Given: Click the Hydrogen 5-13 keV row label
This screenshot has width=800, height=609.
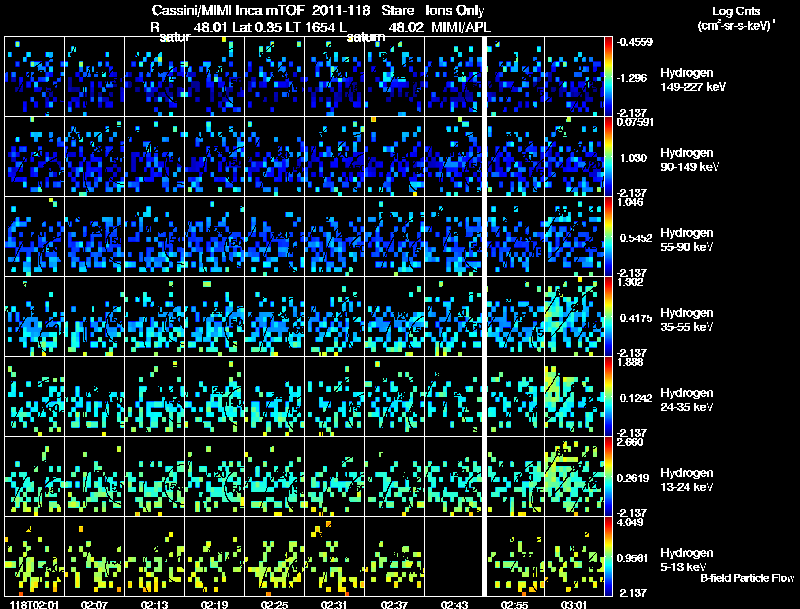Looking at the screenshot, I should [687, 560].
